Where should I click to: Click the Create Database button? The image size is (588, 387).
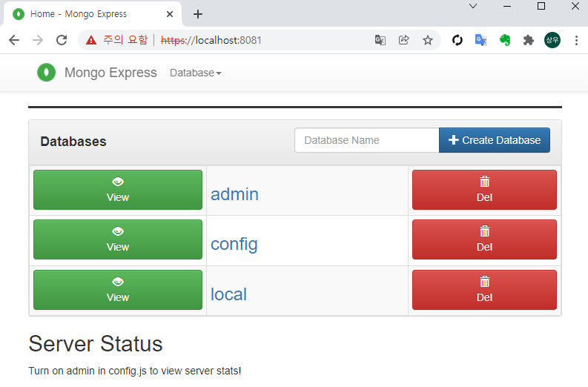pyautogui.click(x=495, y=140)
